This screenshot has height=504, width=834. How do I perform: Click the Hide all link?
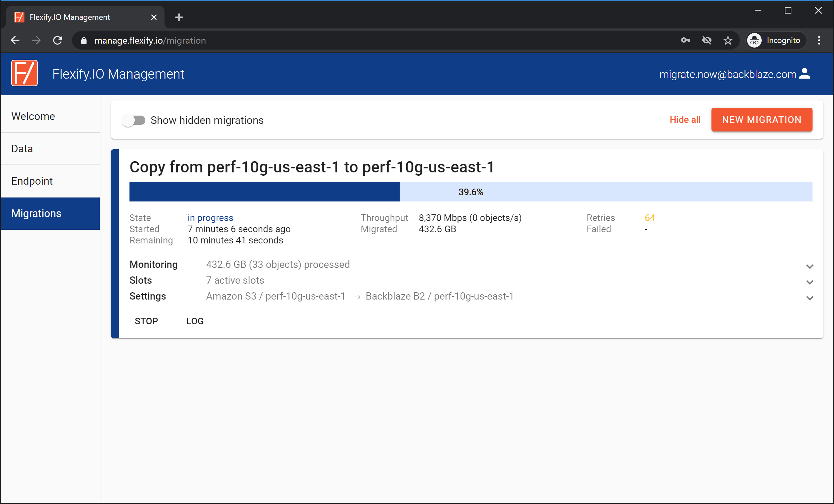[685, 120]
